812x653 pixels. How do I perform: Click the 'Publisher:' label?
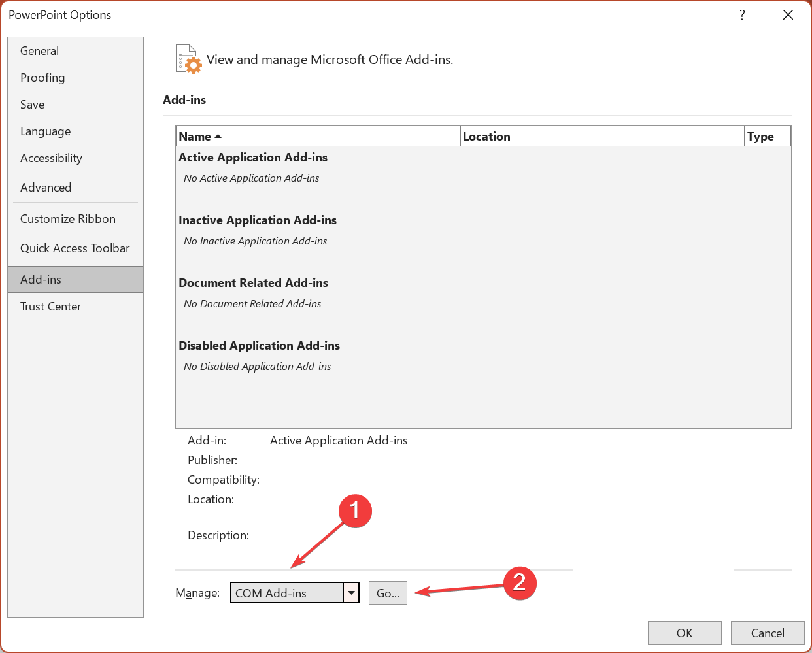[x=212, y=460]
